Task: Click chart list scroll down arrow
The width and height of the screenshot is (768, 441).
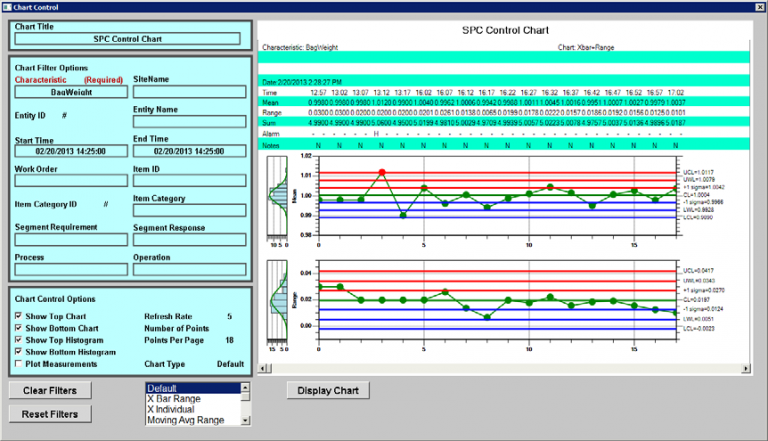Action: coord(246,420)
